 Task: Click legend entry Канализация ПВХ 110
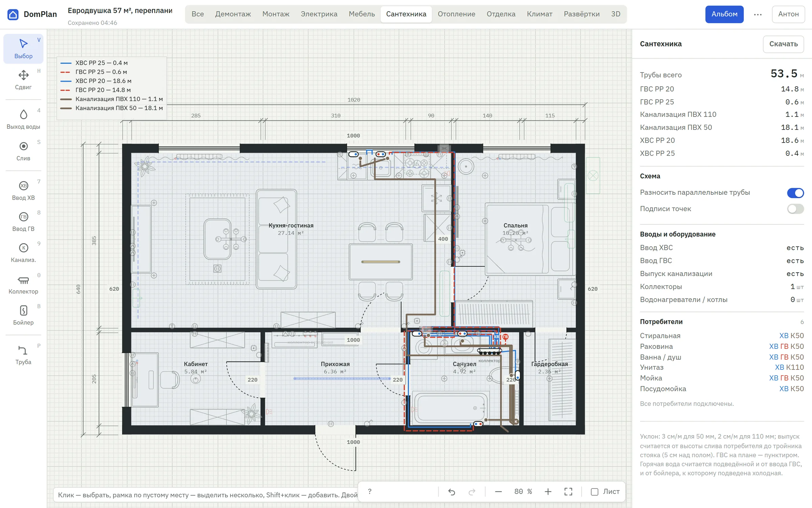coord(112,99)
